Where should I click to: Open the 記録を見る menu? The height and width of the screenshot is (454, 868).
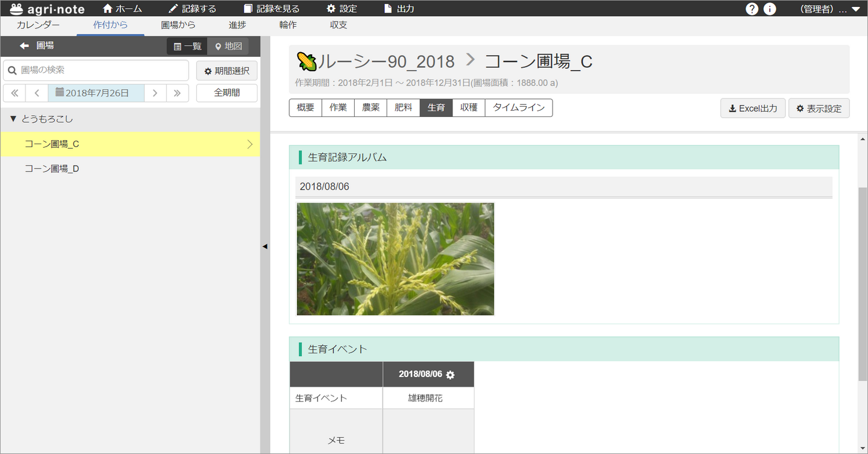[271, 9]
